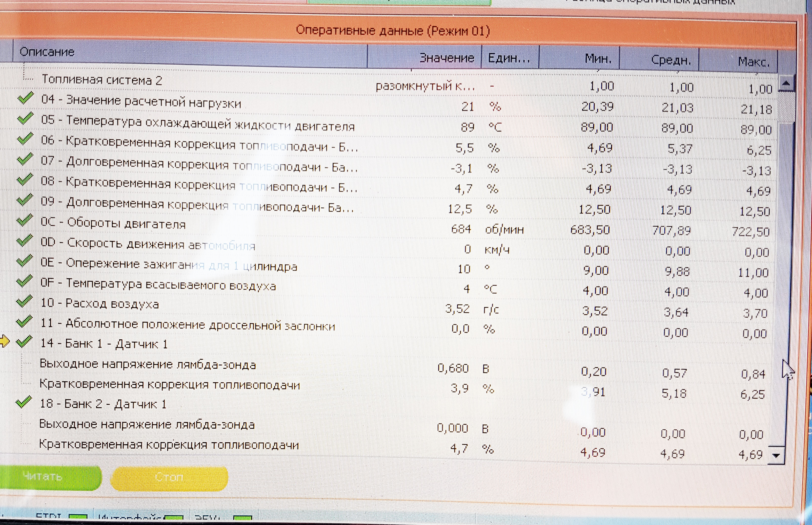Uncheck the 0C Обороты двигателя parameter
Screen dimensions: 812x525
[24, 220]
